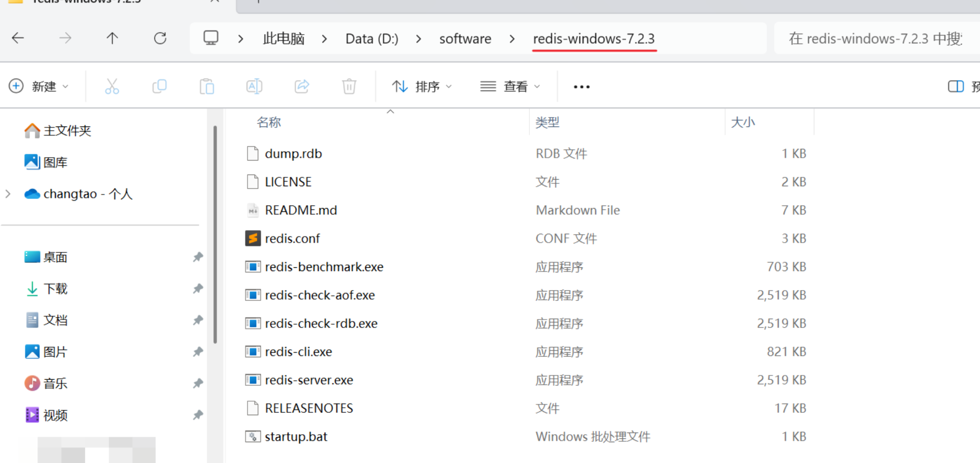Select redis-check-rdb.exe
The width and height of the screenshot is (980, 463).
pos(321,323)
